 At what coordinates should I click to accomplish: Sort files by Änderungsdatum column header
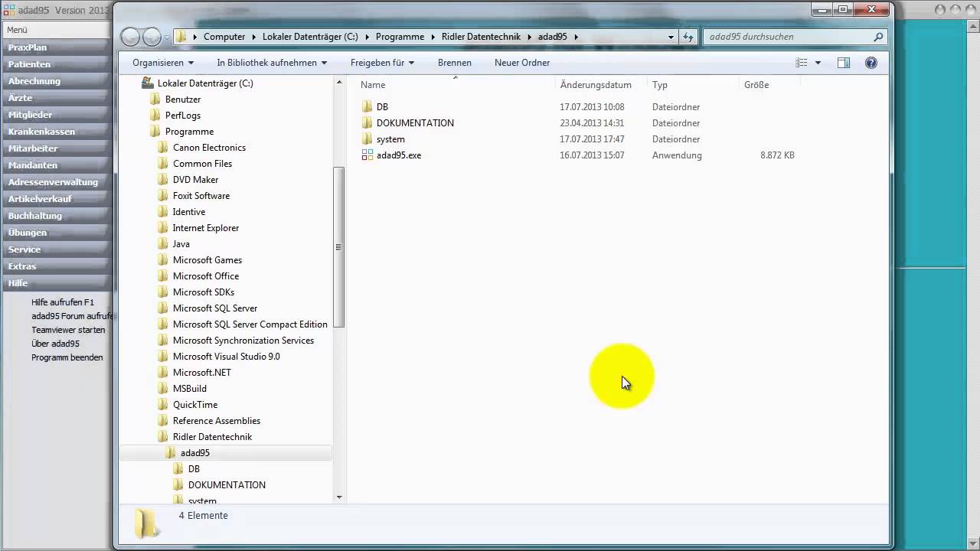click(596, 85)
